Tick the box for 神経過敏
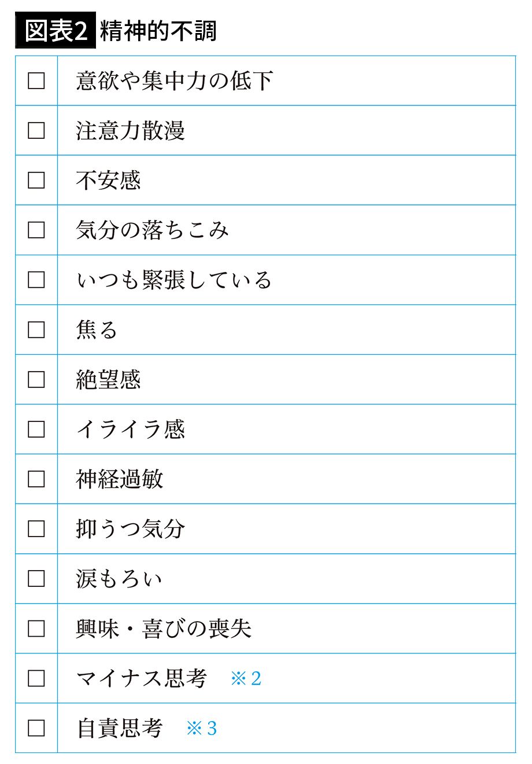Image resolution: width=532 pixels, height=764 pixels. coord(36,479)
